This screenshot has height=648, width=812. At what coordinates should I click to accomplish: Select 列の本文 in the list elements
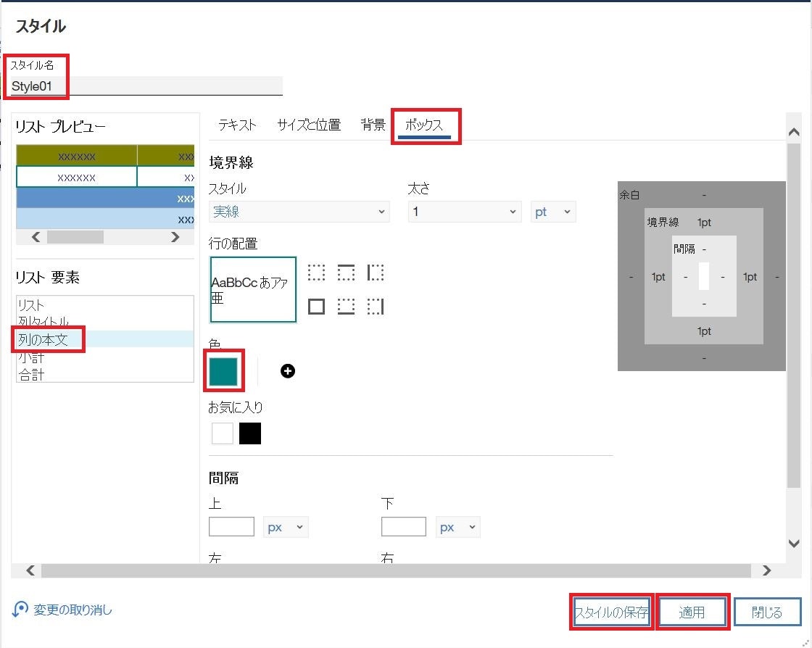point(105,339)
